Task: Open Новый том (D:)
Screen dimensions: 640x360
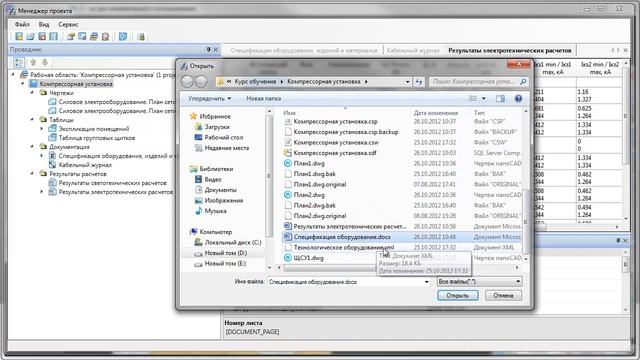Action: pyautogui.click(x=225, y=253)
